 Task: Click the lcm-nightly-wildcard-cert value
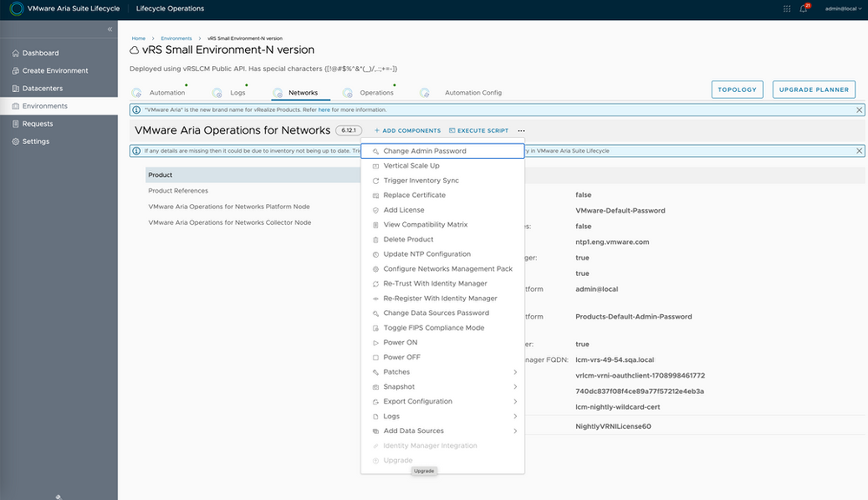click(617, 407)
